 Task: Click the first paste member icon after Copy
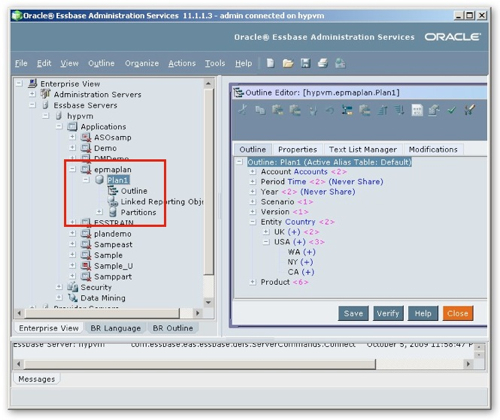[277, 110]
